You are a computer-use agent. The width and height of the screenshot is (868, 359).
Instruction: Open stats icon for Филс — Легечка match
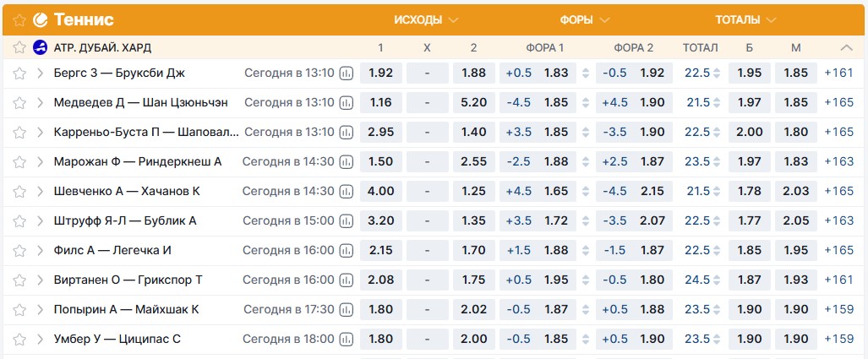point(347,250)
